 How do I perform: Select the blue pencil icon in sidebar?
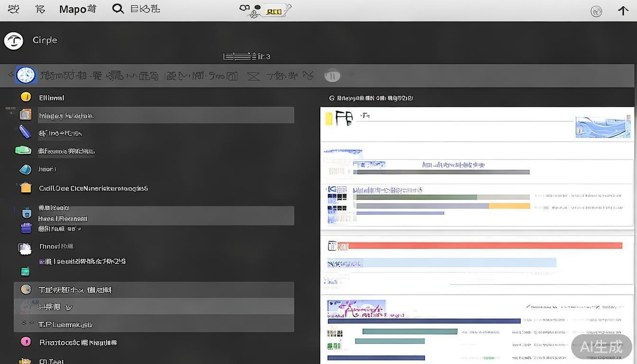[25, 132]
